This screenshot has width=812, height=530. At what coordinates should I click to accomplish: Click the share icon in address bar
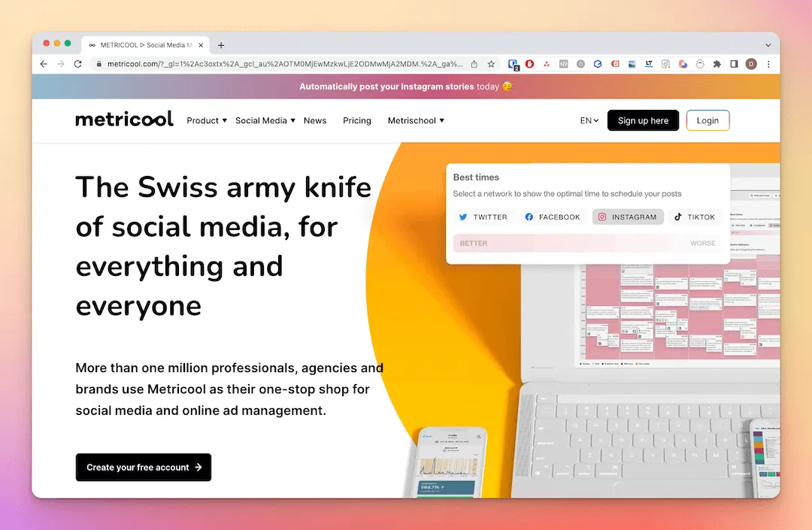click(x=474, y=64)
